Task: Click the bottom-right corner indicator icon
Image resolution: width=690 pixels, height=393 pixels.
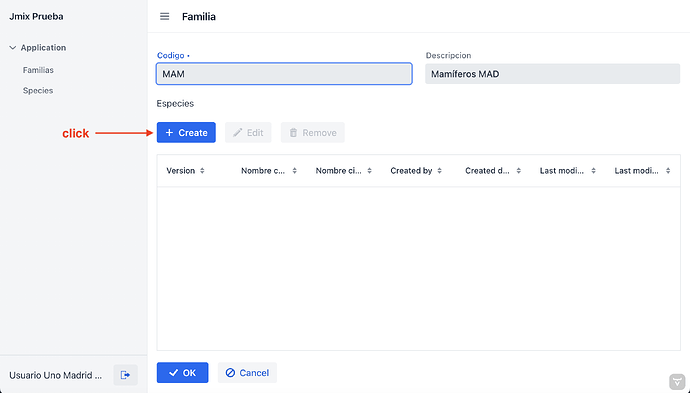Action: click(677, 382)
